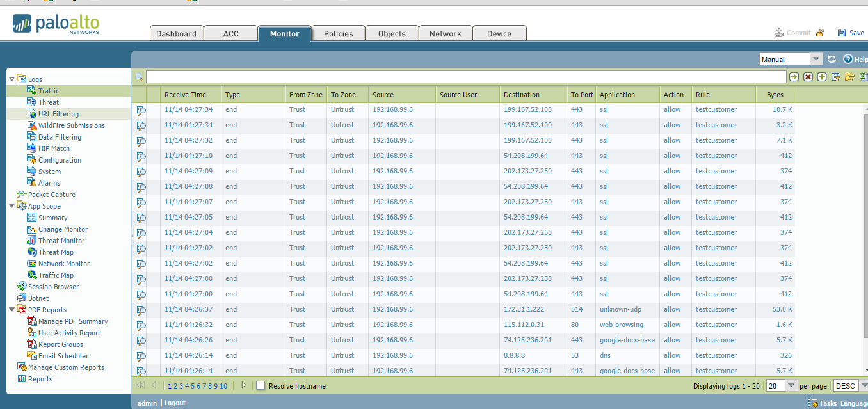
Task: Click the Add Filter plus icon
Action: pyautogui.click(x=821, y=77)
